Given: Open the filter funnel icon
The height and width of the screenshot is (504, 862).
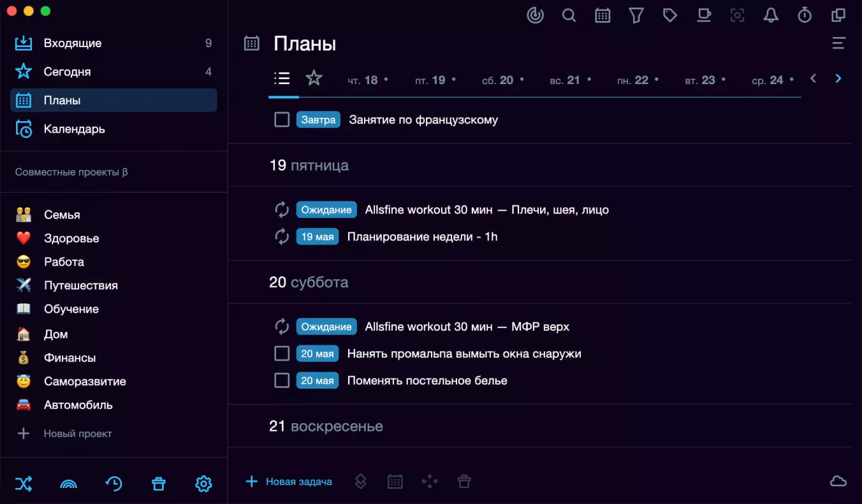Looking at the screenshot, I should click(x=636, y=15).
